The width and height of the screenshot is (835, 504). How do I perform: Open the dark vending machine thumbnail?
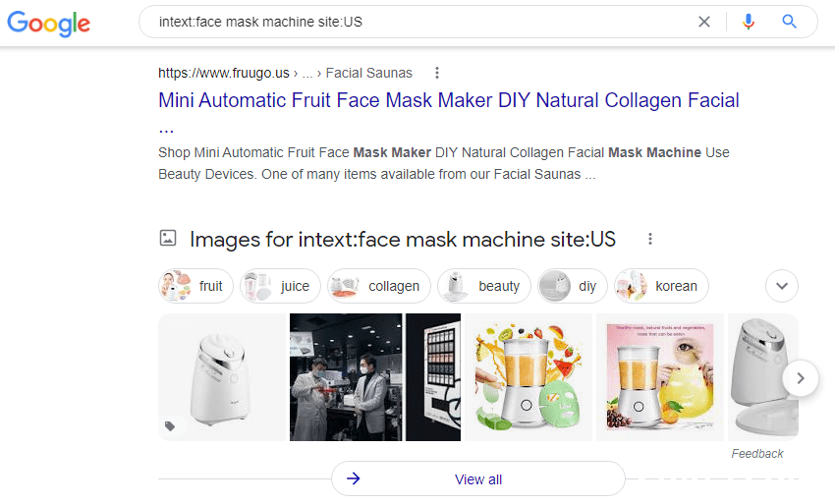coord(433,377)
